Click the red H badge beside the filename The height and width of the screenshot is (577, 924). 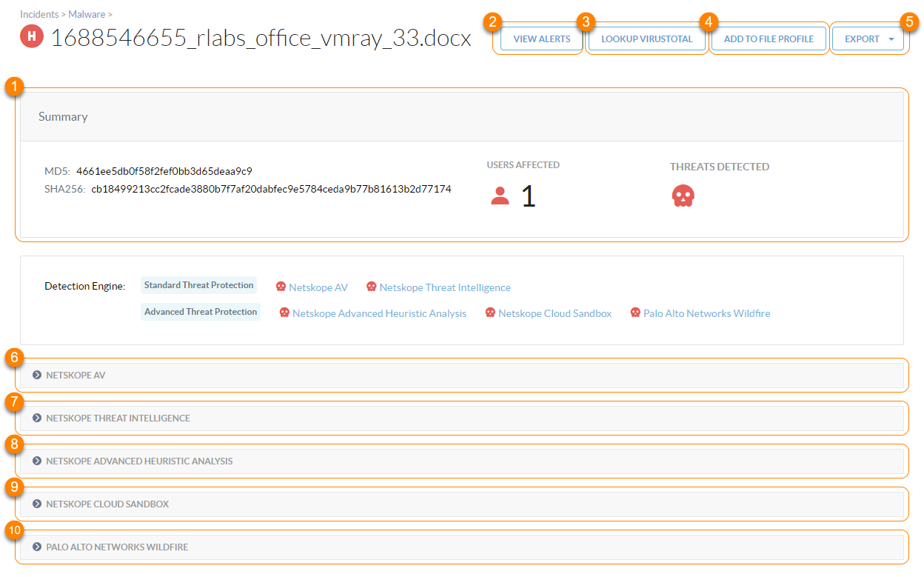pyautogui.click(x=30, y=36)
